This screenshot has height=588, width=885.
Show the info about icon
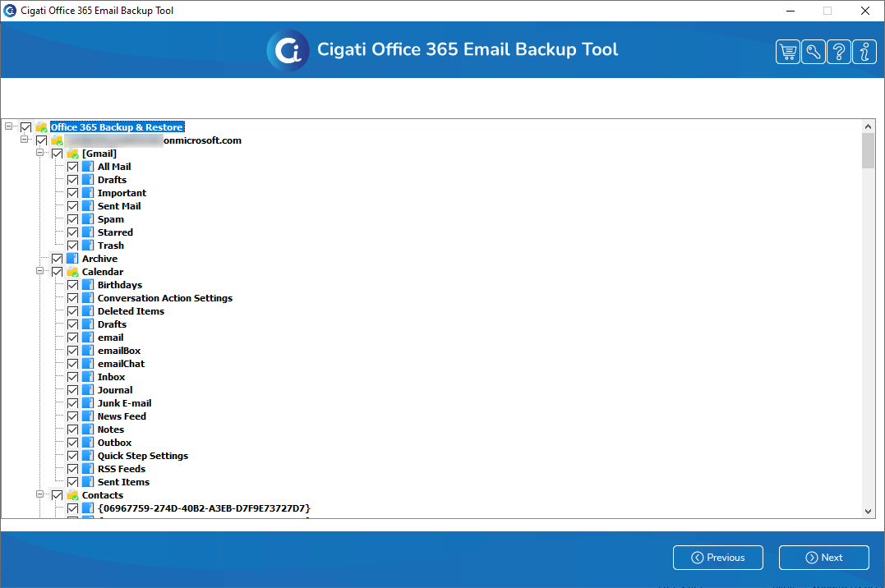(x=864, y=52)
